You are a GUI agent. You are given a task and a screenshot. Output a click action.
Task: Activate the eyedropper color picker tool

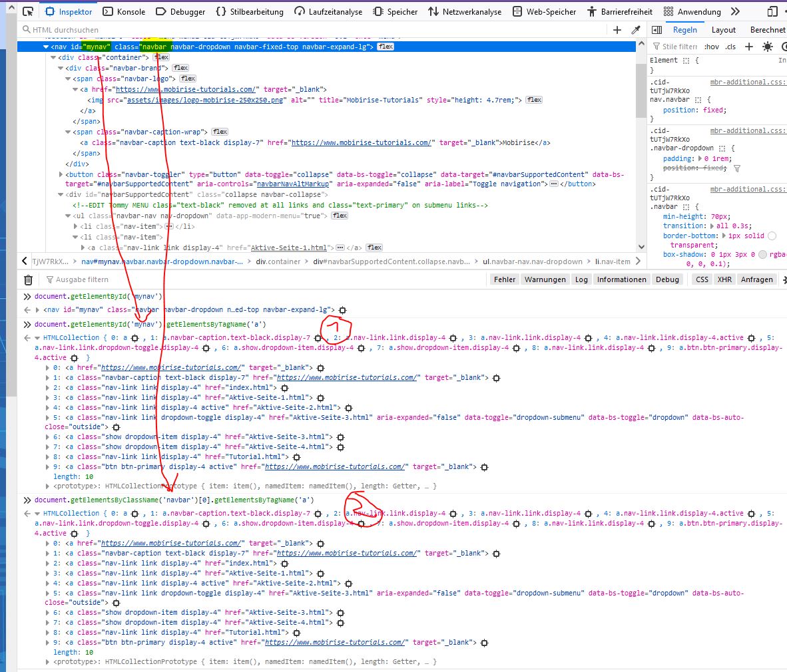[636, 30]
